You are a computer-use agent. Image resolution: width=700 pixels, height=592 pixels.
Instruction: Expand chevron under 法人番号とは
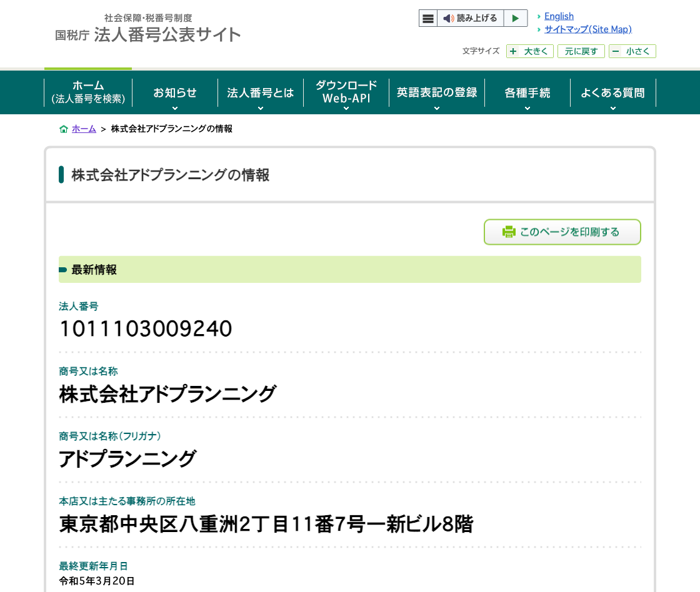pyautogui.click(x=261, y=109)
